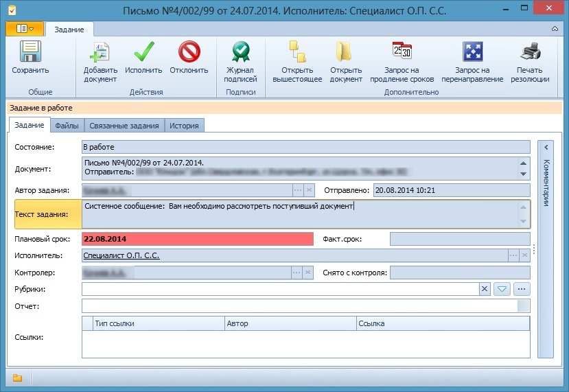Open folder icon in status bar

17,378
